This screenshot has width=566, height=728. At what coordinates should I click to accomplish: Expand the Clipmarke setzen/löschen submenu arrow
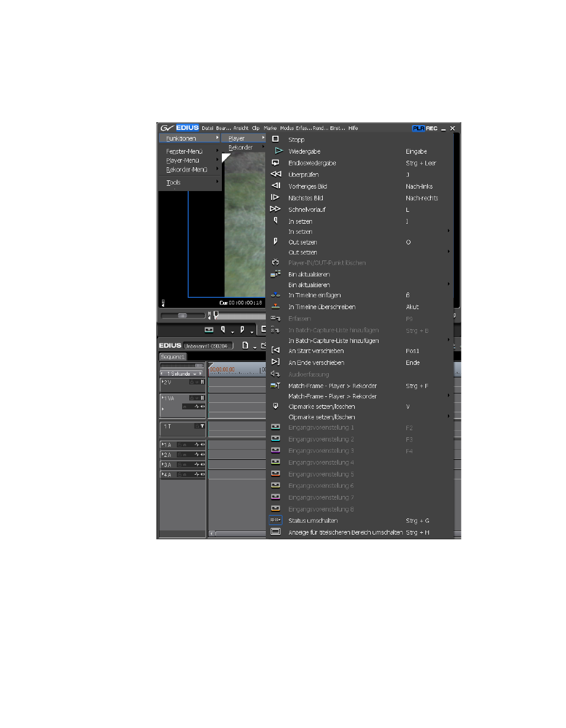(449, 417)
